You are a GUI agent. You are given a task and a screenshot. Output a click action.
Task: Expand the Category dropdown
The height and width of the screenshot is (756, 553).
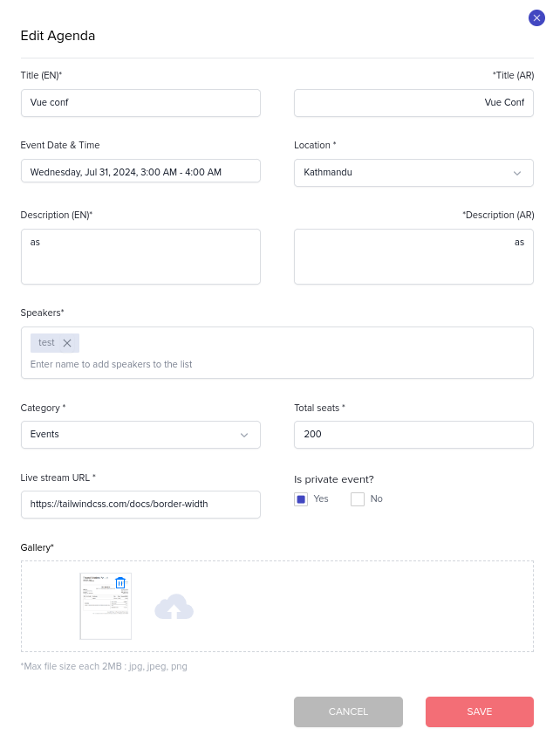[140, 435]
